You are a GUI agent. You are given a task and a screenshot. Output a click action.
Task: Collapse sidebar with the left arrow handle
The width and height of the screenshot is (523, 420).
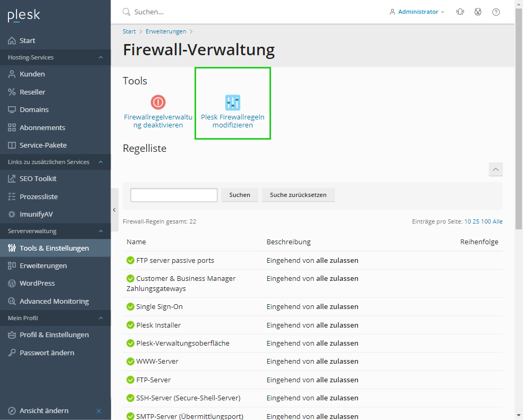(x=114, y=210)
